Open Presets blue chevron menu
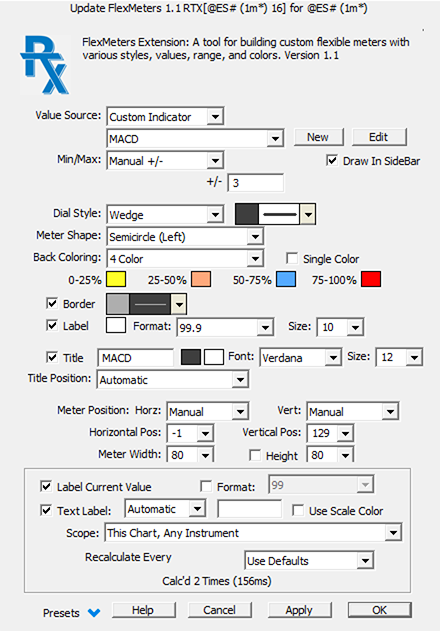The height and width of the screenshot is (631, 440). click(x=94, y=612)
